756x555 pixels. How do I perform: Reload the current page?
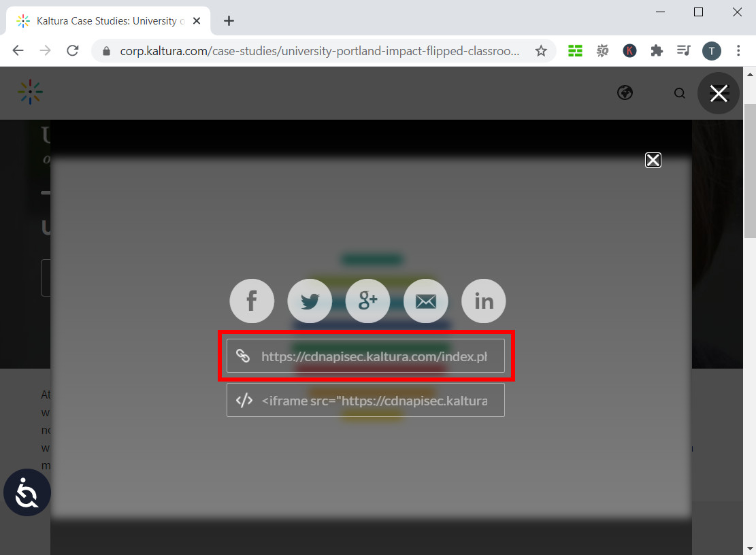click(73, 50)
